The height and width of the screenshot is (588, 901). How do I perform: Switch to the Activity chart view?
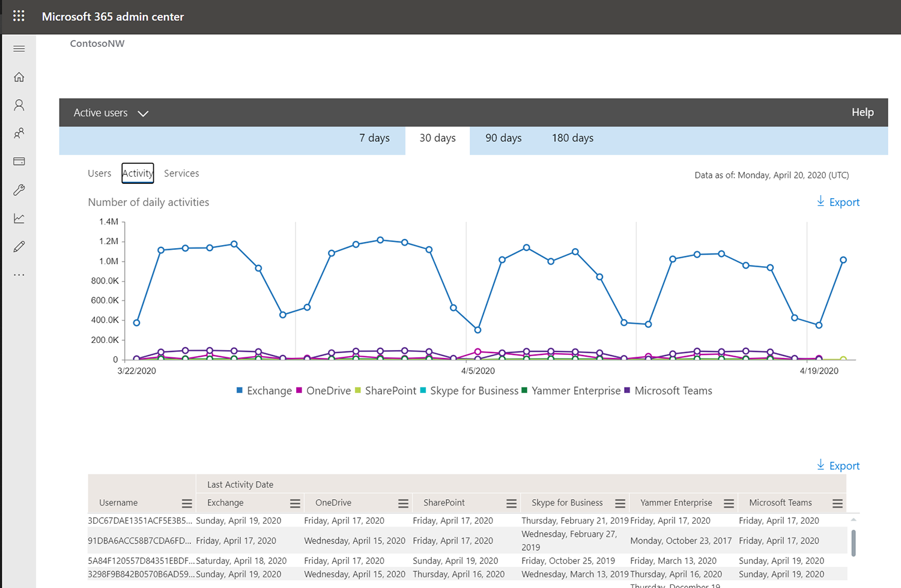click(x=138, y=173)
